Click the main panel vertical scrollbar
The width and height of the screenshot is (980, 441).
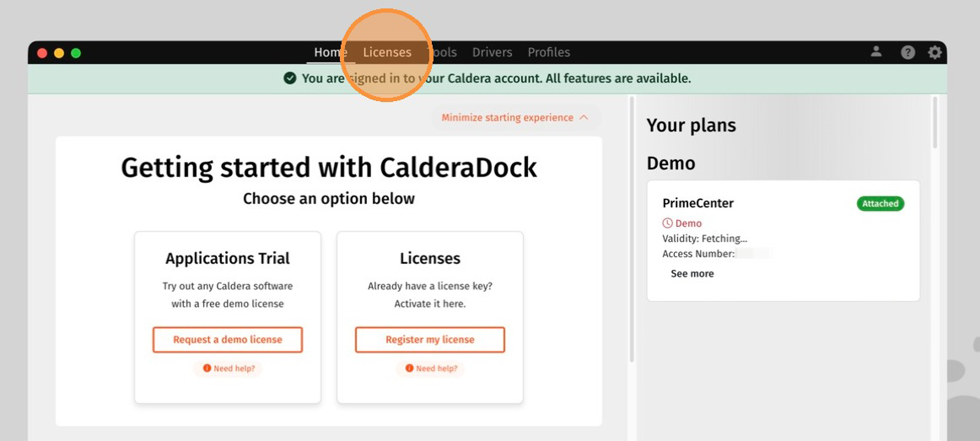632,229
